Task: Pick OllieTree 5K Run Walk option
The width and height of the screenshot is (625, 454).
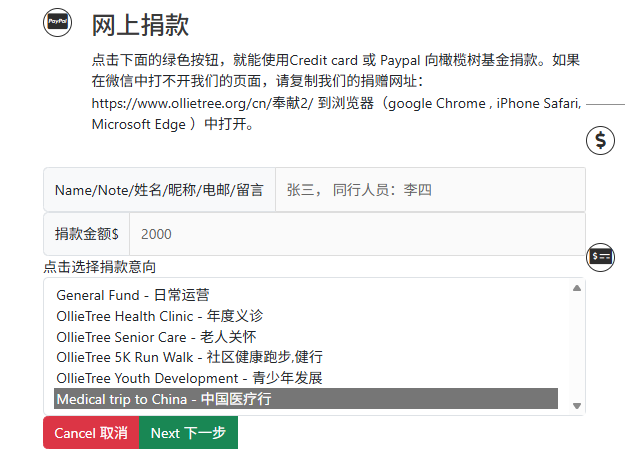Action: click(x=189, y=357)
